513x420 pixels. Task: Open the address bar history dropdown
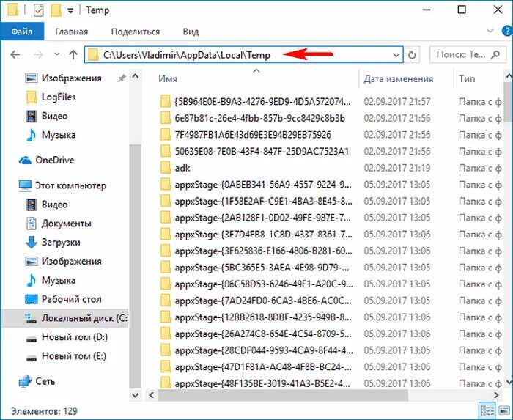point(396,55)
